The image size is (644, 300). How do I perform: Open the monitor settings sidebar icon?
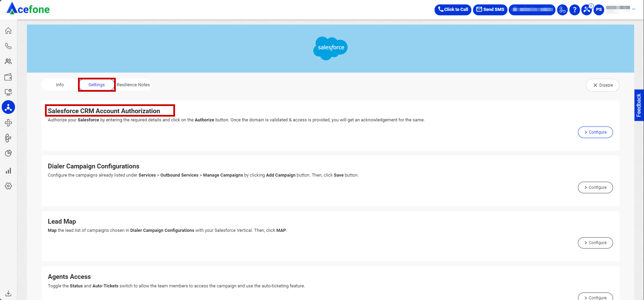[9, 92]
